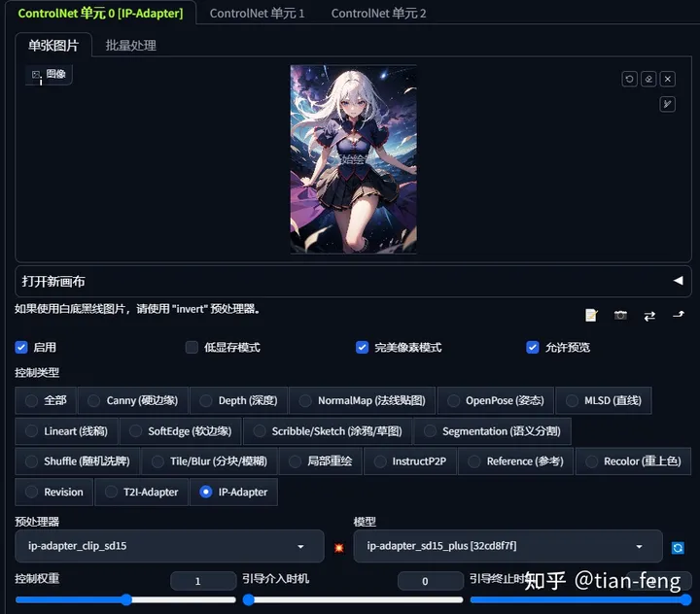700x614 pixels.
Task: Refresh the model list with the blue icon
Action: 678,548
